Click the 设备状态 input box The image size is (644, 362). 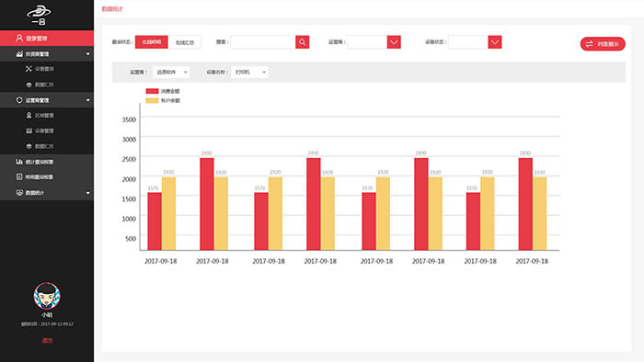pyautogui.click(x=468, y=42)
